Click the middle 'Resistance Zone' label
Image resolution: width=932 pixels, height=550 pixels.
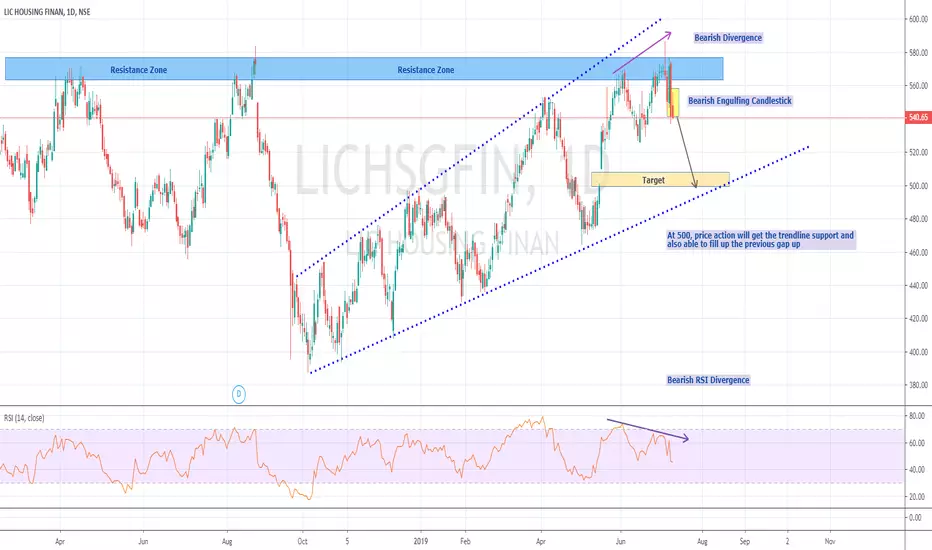tap(426, 70)
